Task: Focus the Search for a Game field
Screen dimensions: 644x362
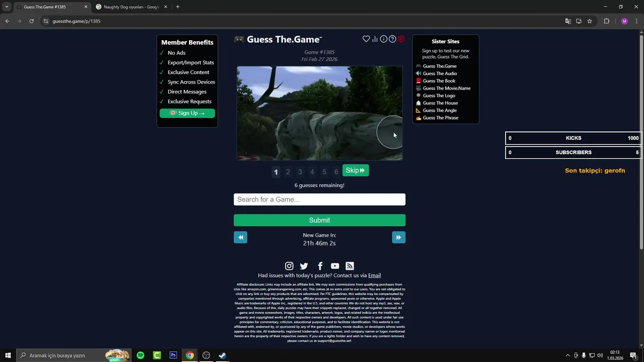Action: coord(319,200)
